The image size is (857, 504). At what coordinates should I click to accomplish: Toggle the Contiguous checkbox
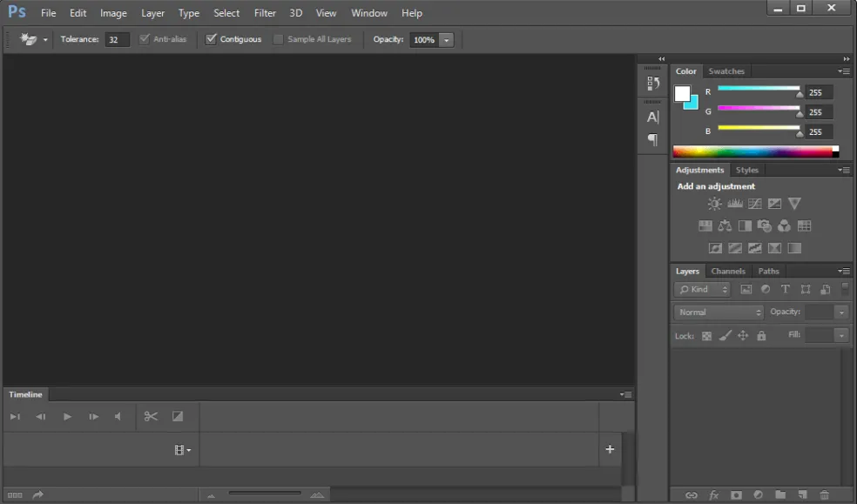click(x=211, y=39)
